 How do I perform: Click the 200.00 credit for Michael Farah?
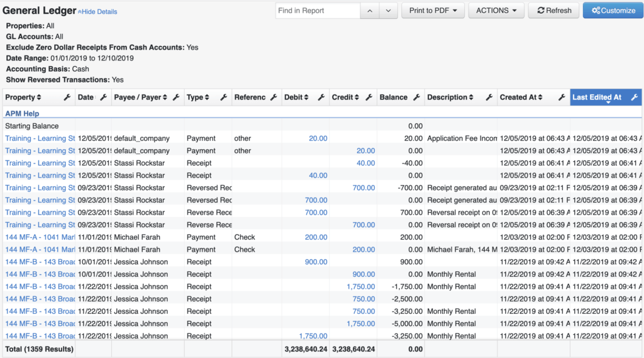point(364,250)
